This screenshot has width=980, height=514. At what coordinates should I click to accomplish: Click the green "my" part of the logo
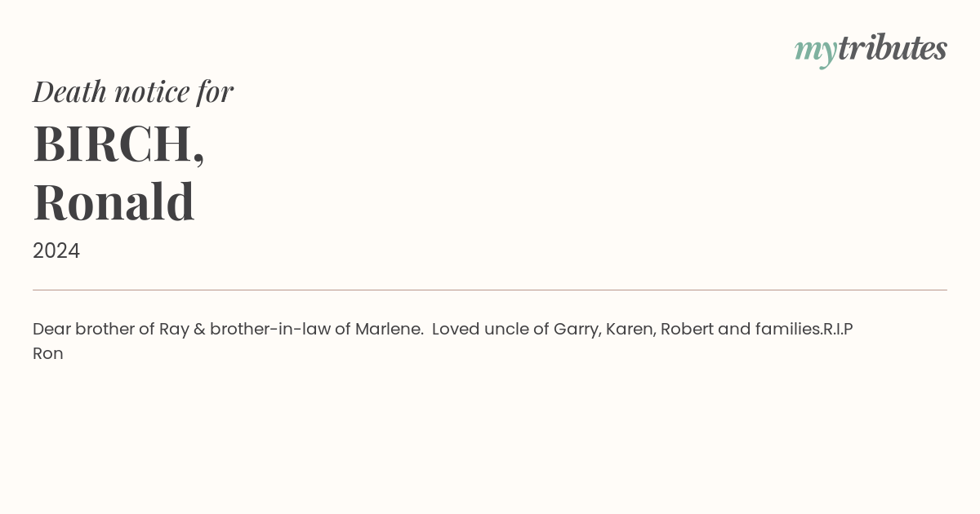coord(815,51)
